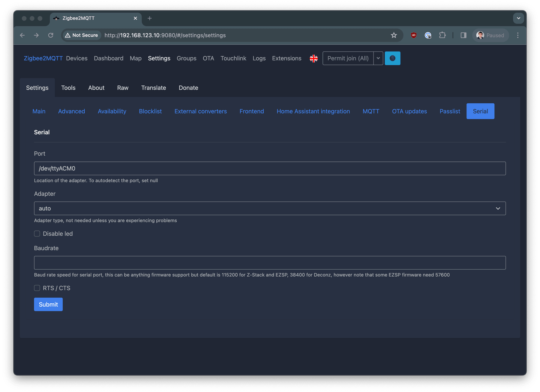The image size is (540, 392).
Task: Expand the Permit join dropdown arrow
Action: [x=378, y=58]
